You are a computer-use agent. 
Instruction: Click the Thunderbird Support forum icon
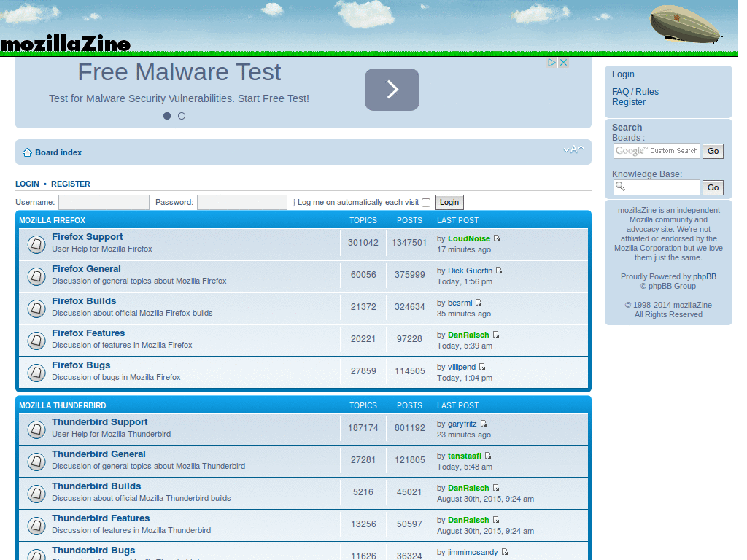(x=36, y=429)
